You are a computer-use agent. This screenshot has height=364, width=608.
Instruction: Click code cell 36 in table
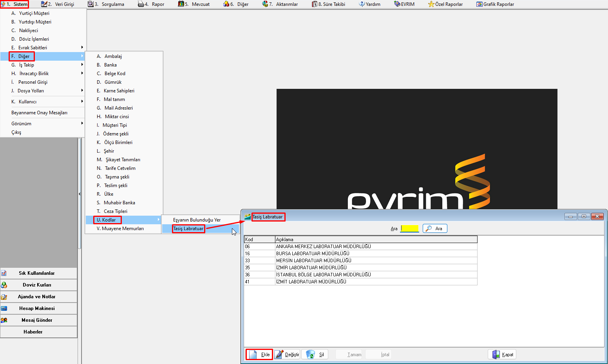tap(259, 275)
